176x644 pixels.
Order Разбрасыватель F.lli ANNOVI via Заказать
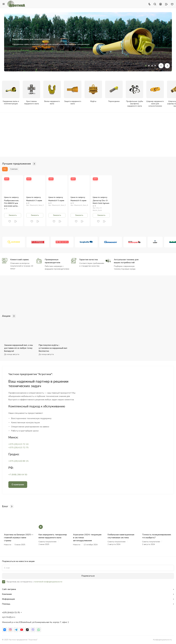[12, 215]
